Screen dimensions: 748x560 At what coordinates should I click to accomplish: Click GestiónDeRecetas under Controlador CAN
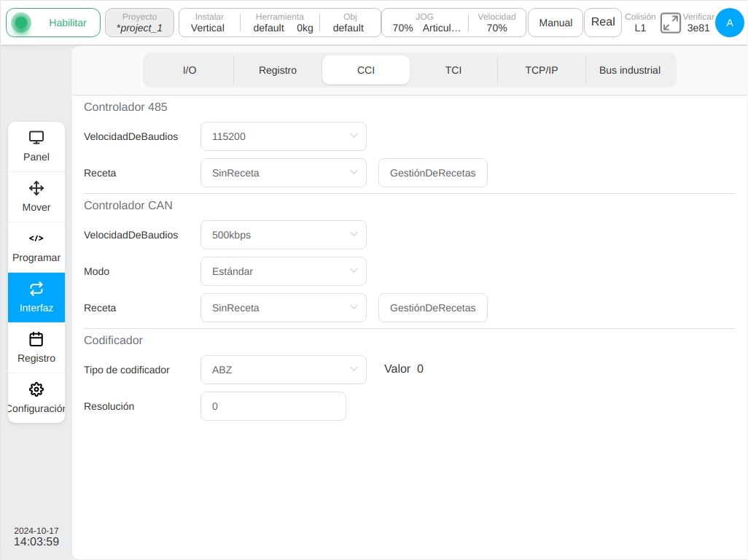tap(432, 308)
